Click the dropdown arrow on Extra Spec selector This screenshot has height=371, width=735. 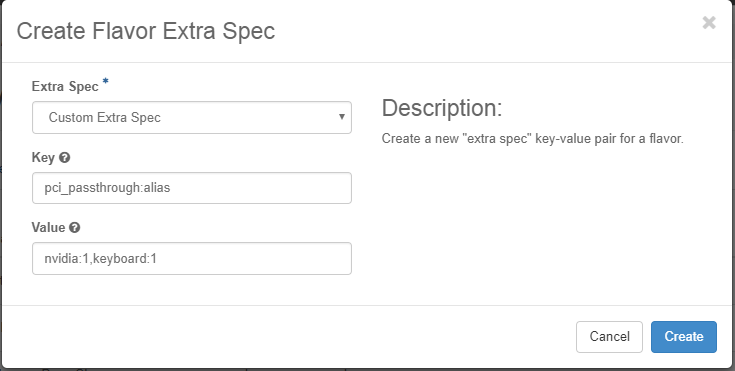click(x=342, y=117)
